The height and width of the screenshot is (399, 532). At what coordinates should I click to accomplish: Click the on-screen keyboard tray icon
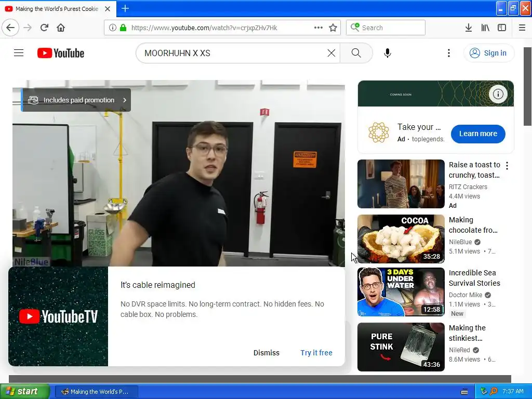tap(464, 392)
